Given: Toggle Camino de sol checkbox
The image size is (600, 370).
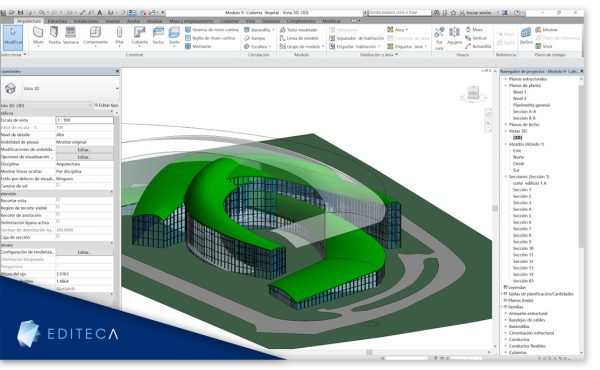Looking at the screenshot, I should click(x=58, y=185).
